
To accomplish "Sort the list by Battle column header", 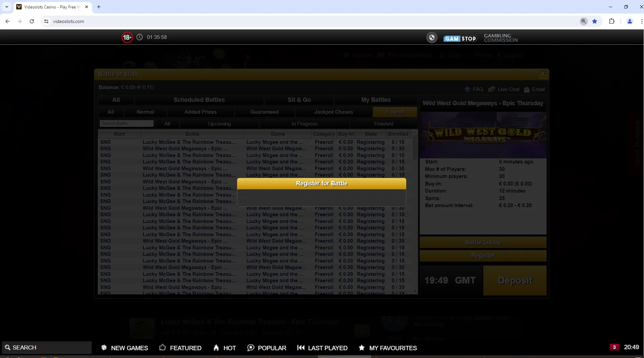I will pyautogui.click(x=192, y=134).
